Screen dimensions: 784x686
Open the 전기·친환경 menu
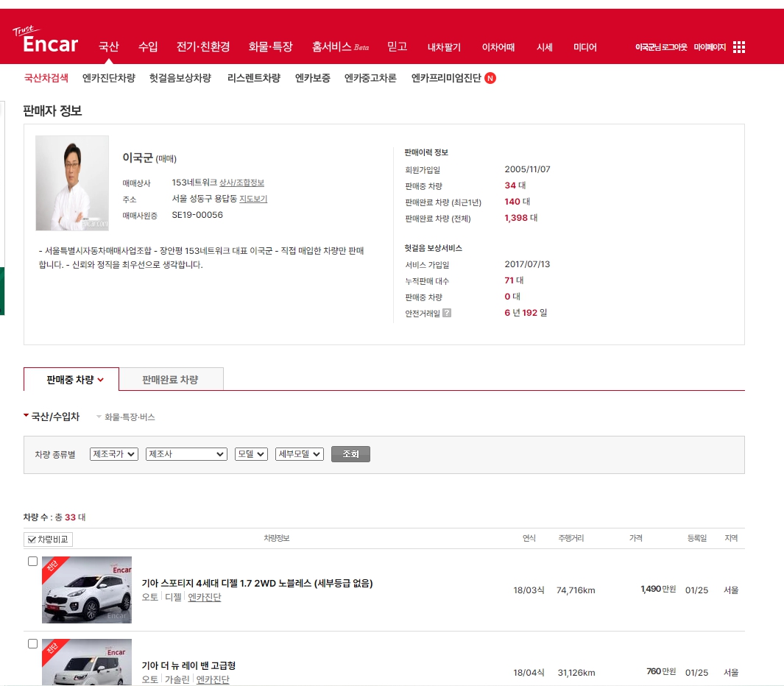pos(203,47)
